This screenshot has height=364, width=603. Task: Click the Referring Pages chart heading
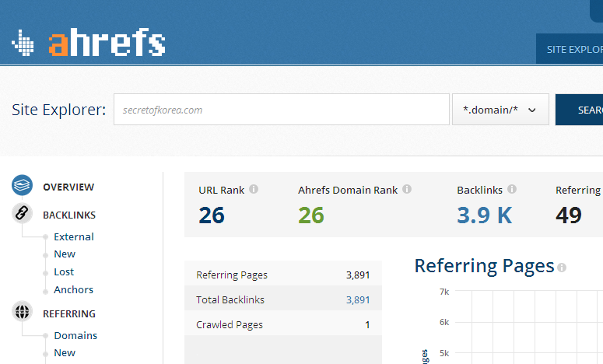[484, 266]
